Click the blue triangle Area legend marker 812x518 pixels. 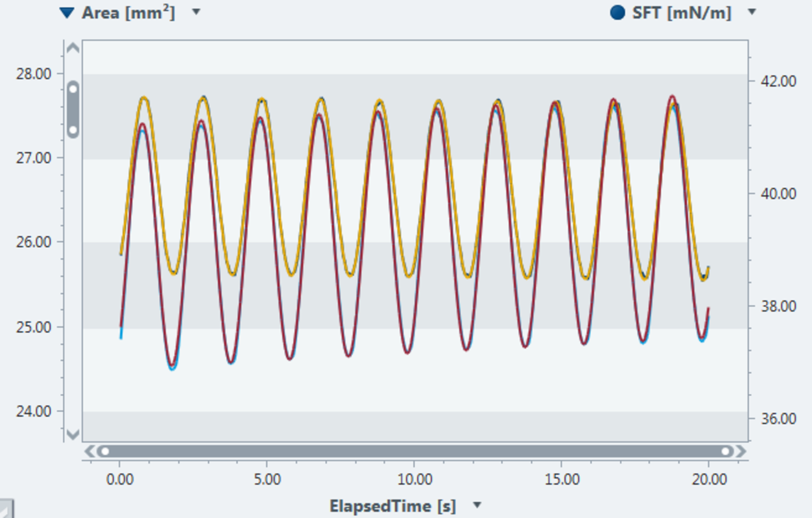click(67, 13)
